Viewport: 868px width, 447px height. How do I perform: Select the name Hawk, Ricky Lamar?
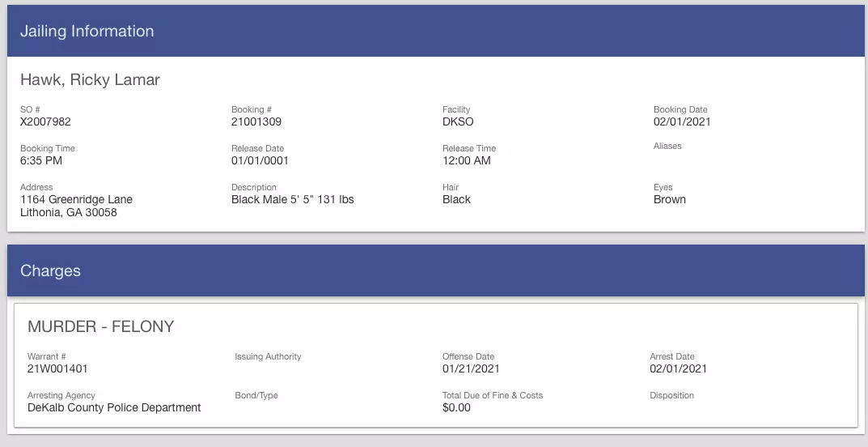tap(91, 79)
